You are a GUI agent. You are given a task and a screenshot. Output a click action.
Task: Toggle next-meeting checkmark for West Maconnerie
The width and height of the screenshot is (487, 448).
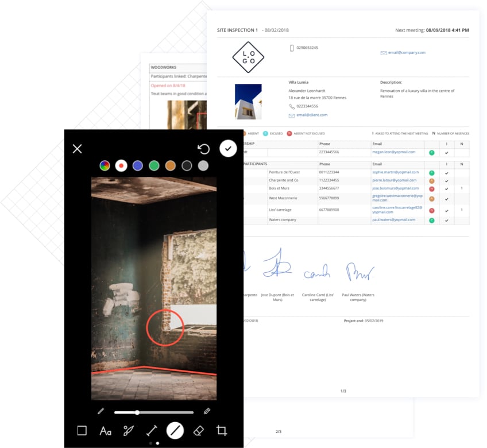[x=447, y=199]
